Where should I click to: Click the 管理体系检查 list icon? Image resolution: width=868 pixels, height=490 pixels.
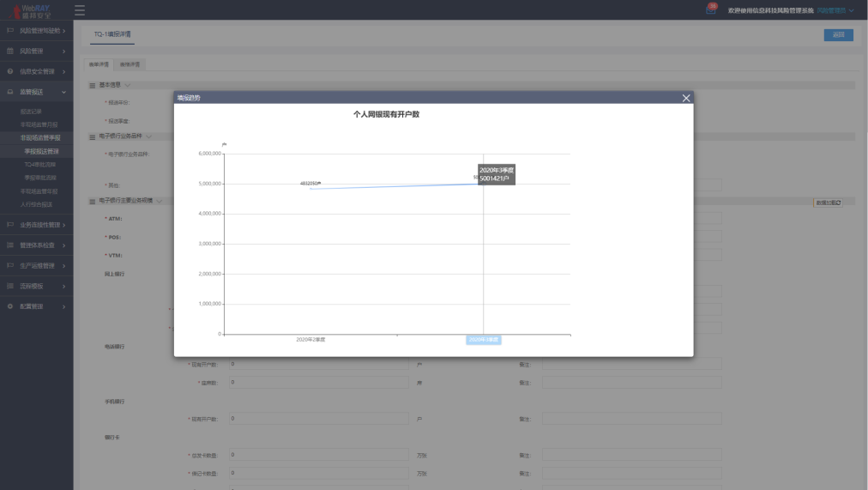pos(10,245)
